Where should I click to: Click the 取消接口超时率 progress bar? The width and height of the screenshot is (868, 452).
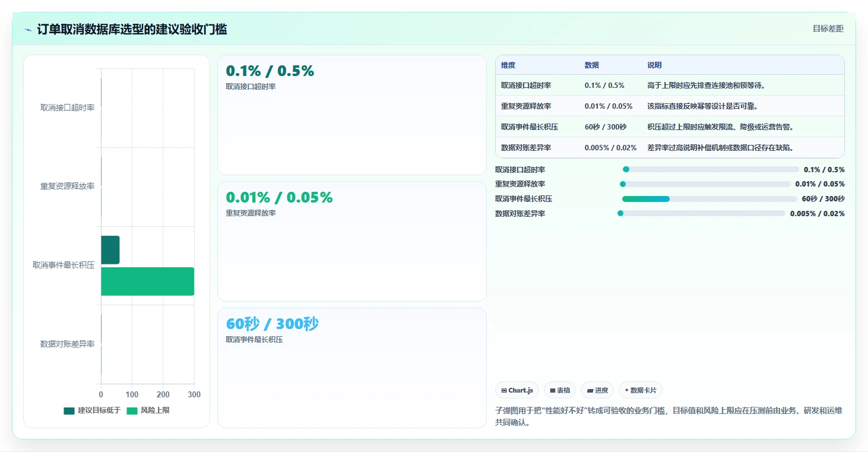(x=711, y=169)
